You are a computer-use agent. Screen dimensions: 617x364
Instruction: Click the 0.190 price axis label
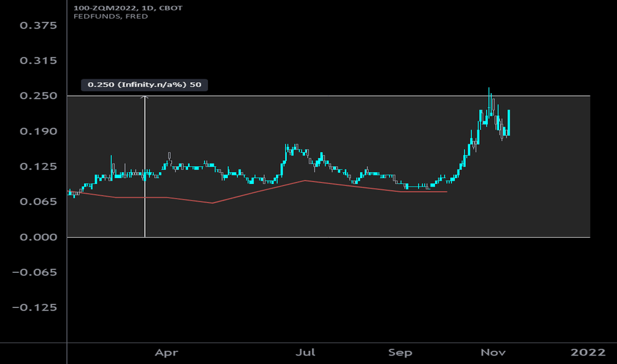coord(38,131)
